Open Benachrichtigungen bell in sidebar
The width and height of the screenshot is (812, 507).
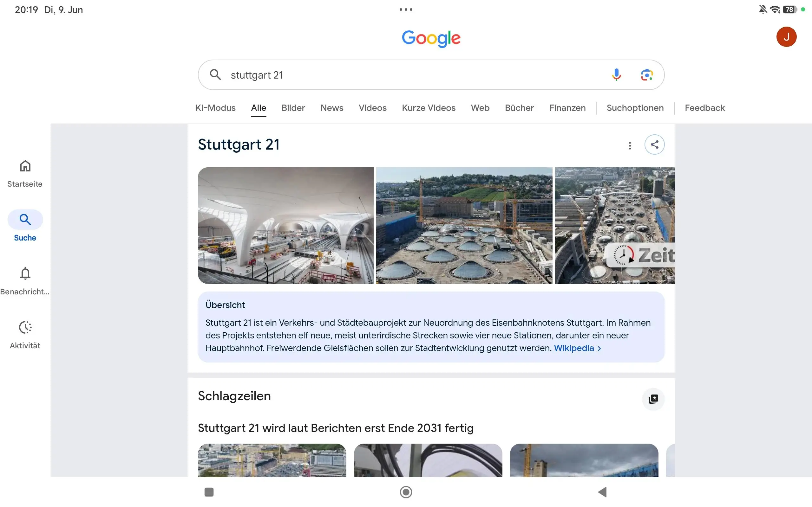25,281
